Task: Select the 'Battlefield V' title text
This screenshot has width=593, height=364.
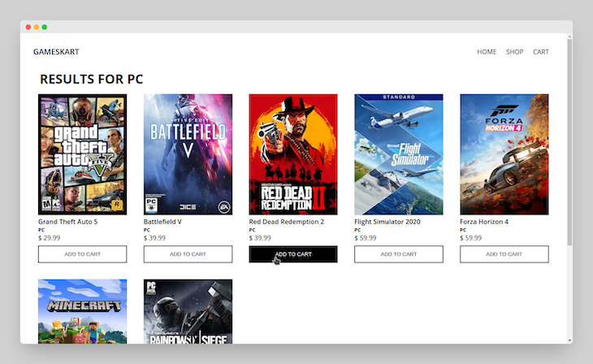Action: click(x=162, y=222)
